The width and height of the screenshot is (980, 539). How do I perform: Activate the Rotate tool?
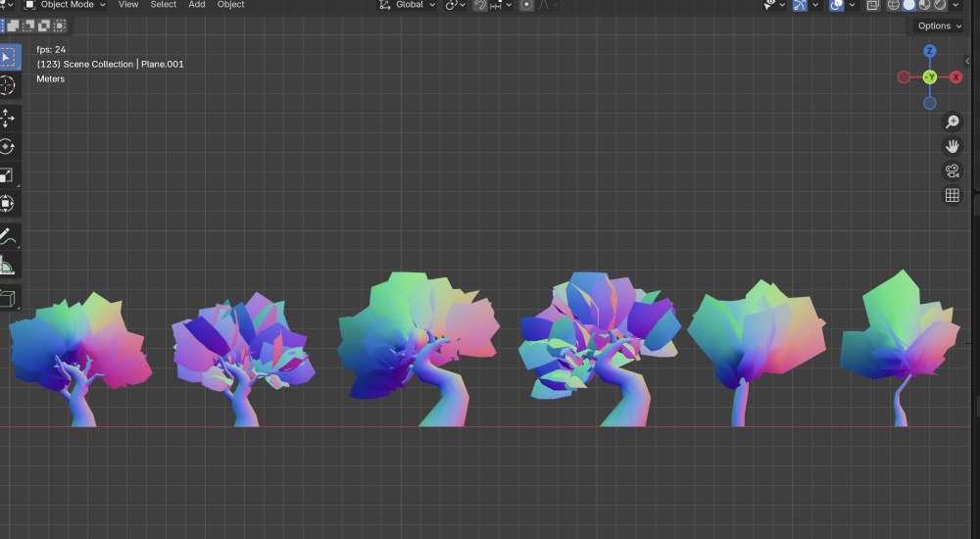[8, 147]
